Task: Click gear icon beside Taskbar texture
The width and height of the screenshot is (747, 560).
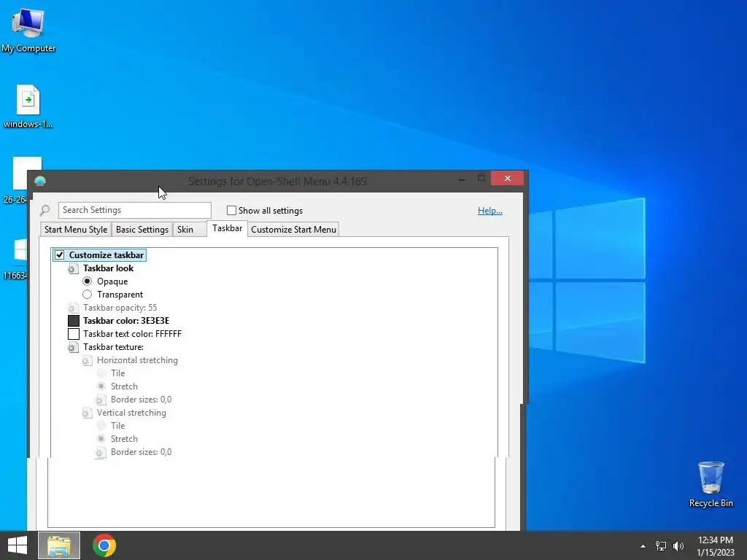Action: (x=73, y=347)
